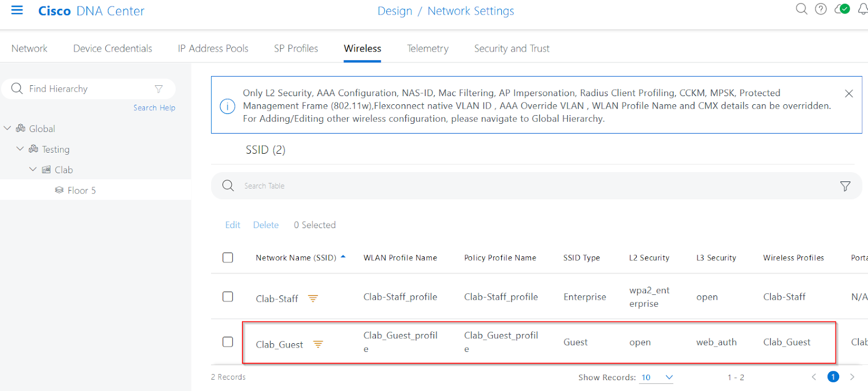Check the Clab-Staff row checkbox
The width and height of the screenshot is (868, 391).
(228, 297)
